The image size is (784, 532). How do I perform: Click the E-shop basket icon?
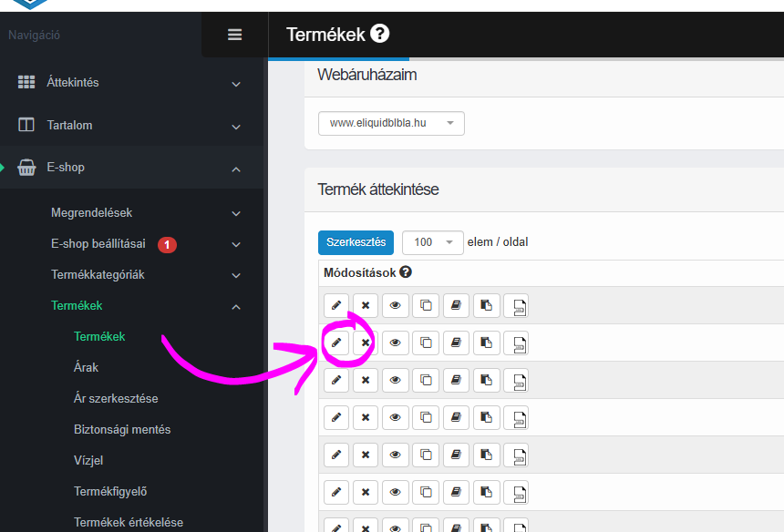click(x=26, y=168)
